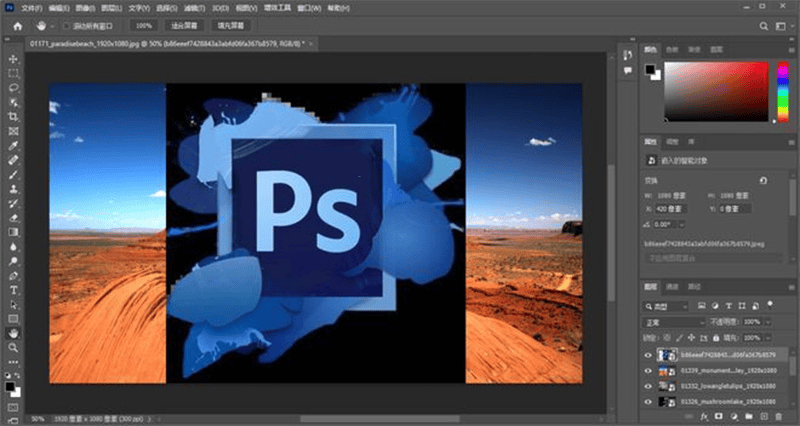The width and height of the screenshot is (800, 426).
Task: Select the Crop tool
Action: [x=13, y=117]
